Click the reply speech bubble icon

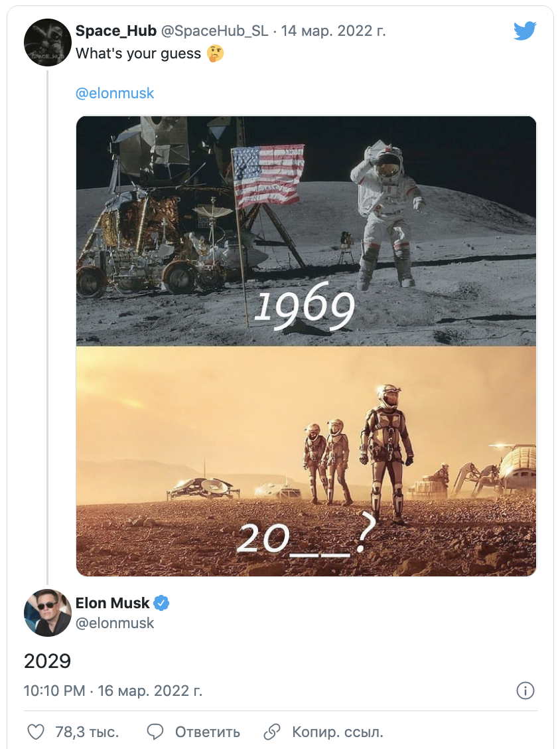155,732
